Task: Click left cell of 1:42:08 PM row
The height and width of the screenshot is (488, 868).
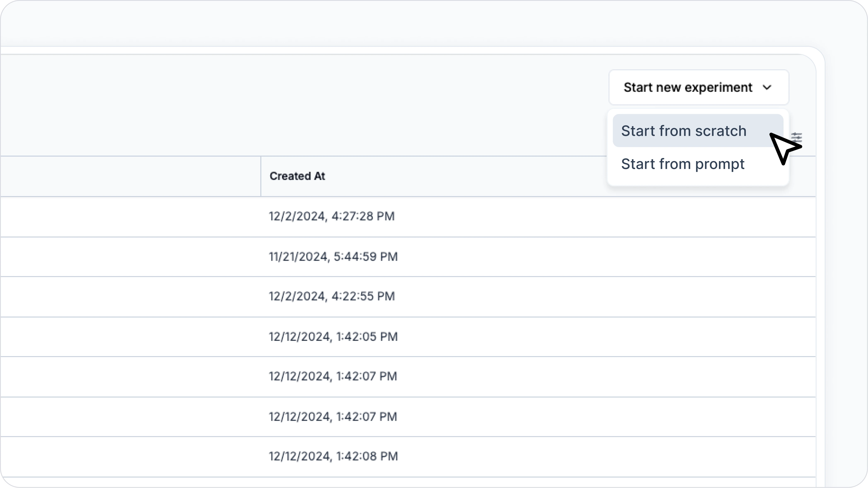Action: click(x=130, y=456)
